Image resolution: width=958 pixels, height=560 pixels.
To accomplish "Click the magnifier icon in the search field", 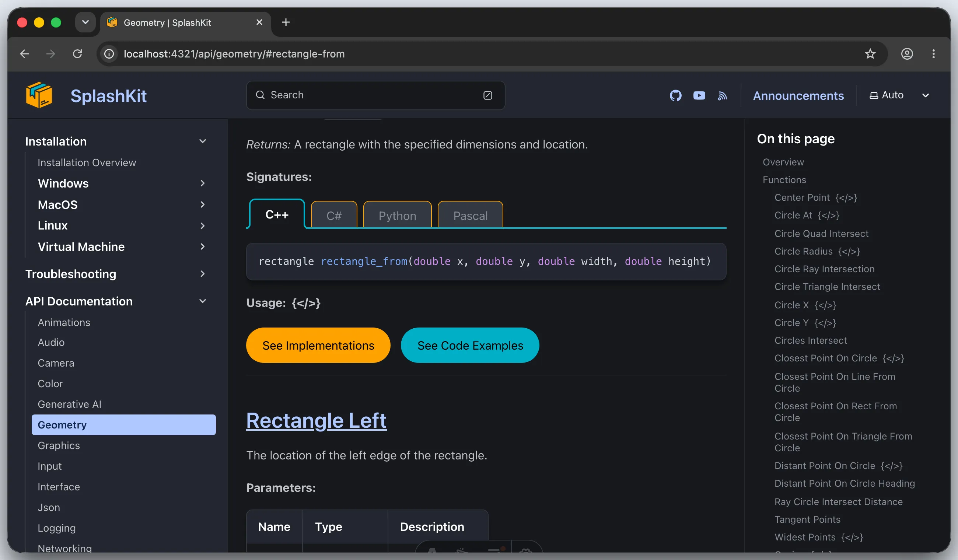I will click(260, 95).
